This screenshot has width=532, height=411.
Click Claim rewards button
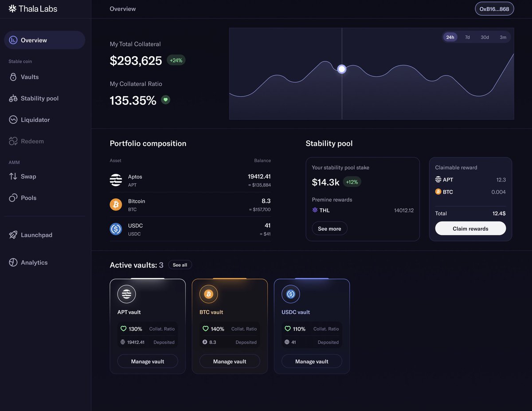tap(470, 229)
